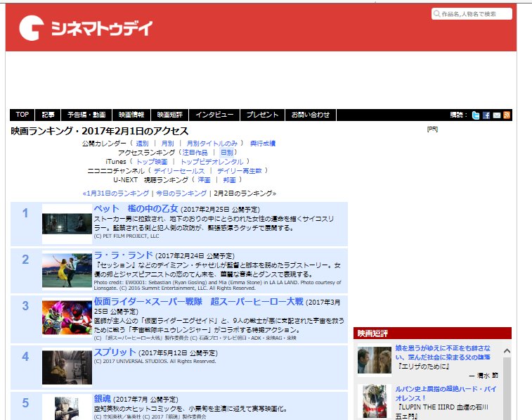The image size is (532, 420).
Task: Open the Facebook subscription icon
Action: tap(486, 115)
